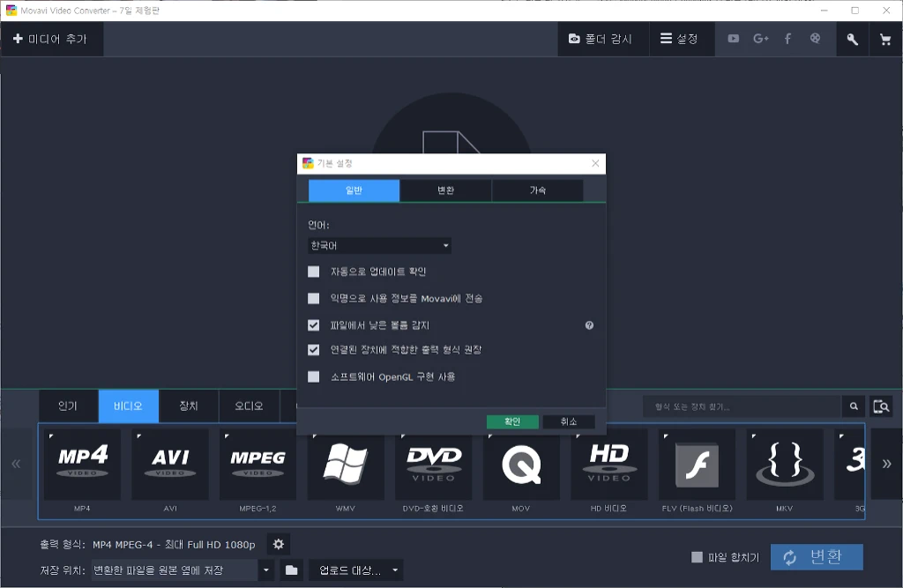Open the 업로드 대상 dropdown
The width and height of the screenshot is (903, 588).
pos(356,570)
